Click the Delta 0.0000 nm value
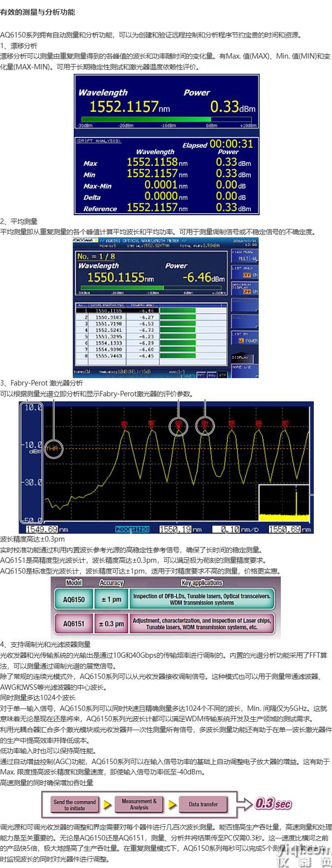The image size is (332, 868). pos(166,196)
